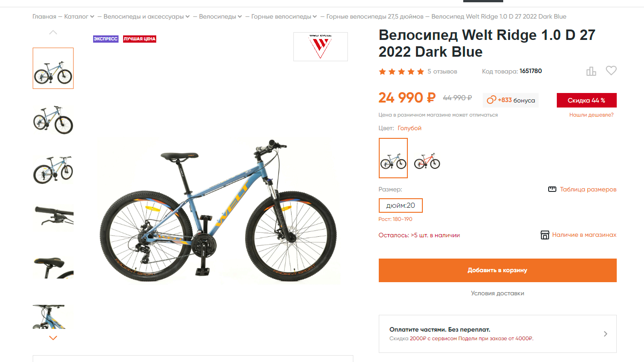The image size is (644, 362).
Task: Add bike to cart with Добавить в корзину
Action: [498, 270]
